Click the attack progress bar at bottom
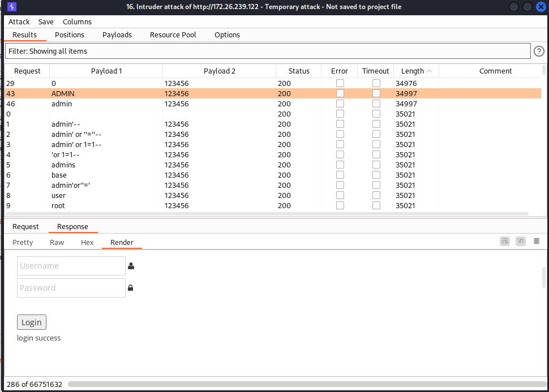The height and width of the screenshot is (392, 549). 308,384
